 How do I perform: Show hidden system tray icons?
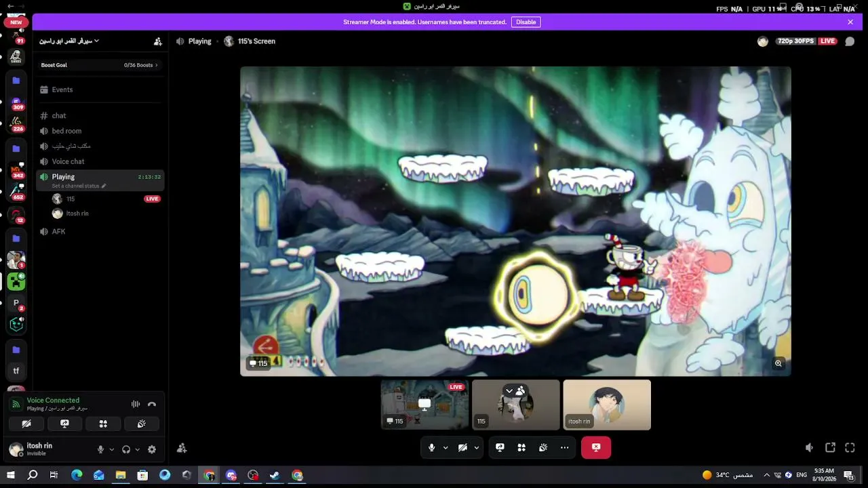767,475
